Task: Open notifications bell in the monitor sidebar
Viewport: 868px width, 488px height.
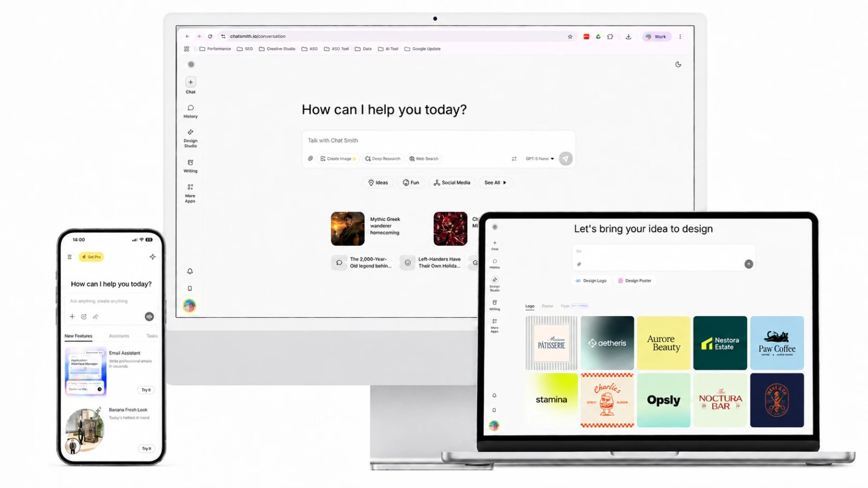Action: [190, 271]
